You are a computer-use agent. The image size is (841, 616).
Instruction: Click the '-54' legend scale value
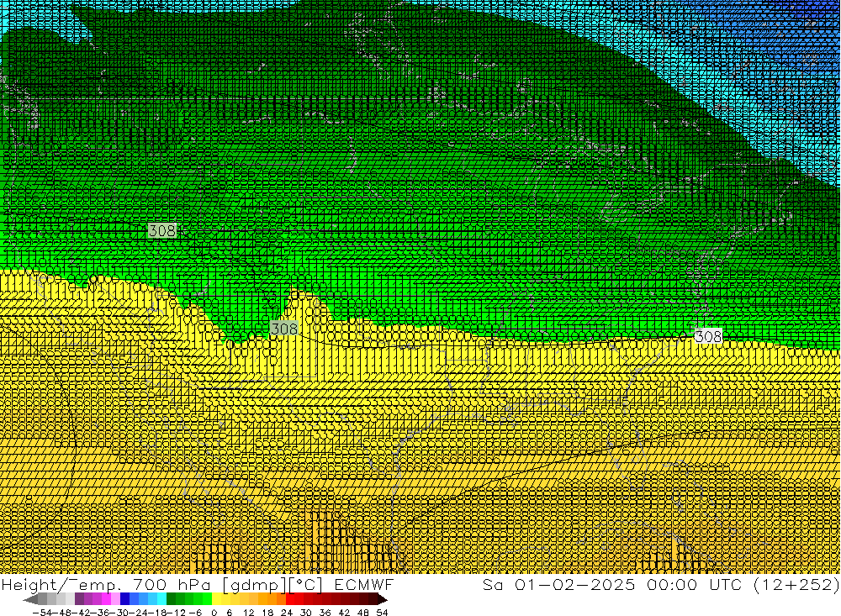[x=40, y=613]
